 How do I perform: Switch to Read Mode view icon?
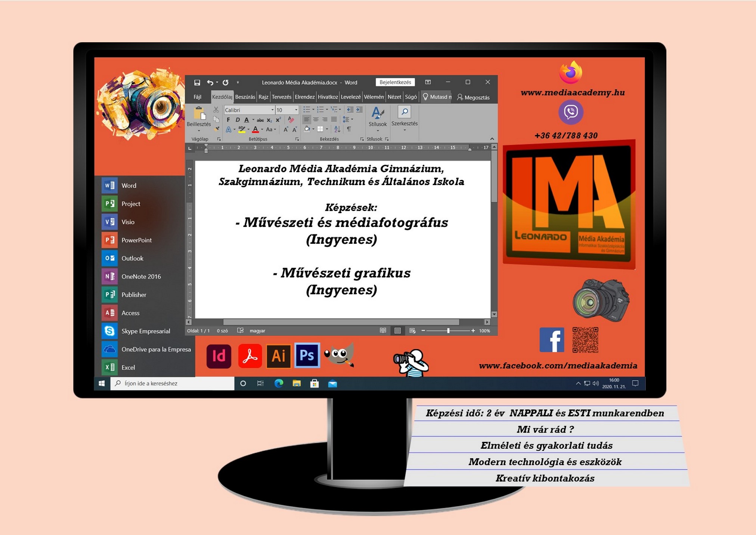[x=383, y=331]
